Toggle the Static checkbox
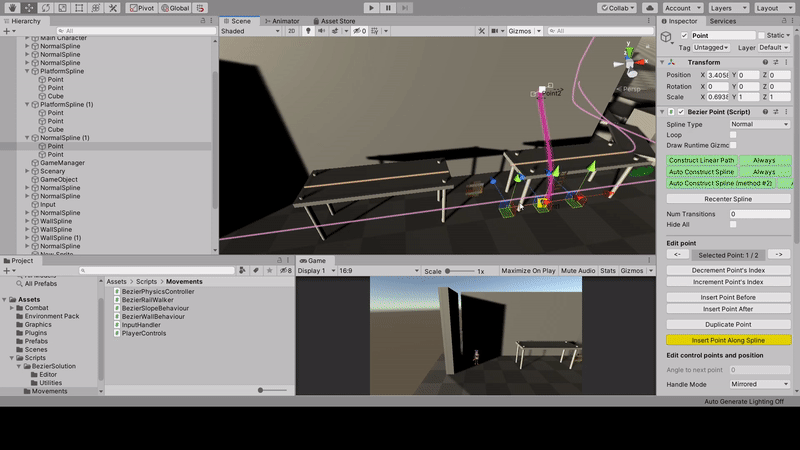 761,35
